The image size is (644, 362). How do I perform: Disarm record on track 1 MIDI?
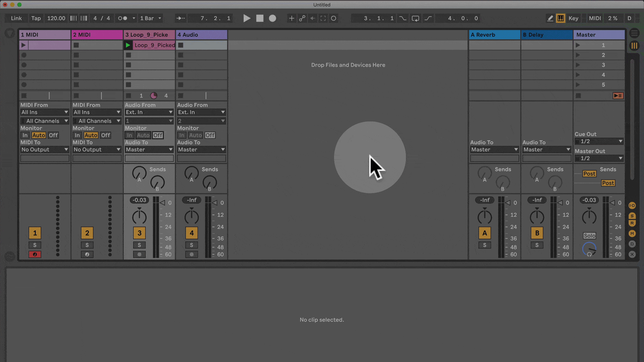click(x=35, y=254)
